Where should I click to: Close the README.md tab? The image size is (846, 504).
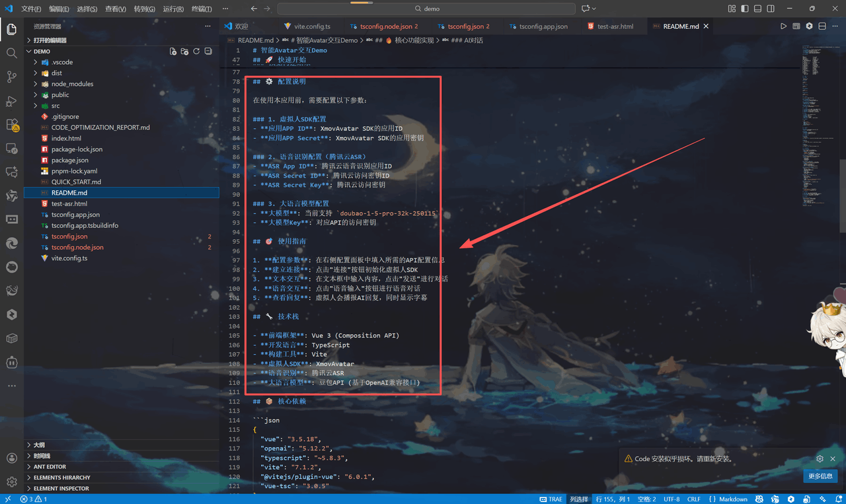pos(706,26)
